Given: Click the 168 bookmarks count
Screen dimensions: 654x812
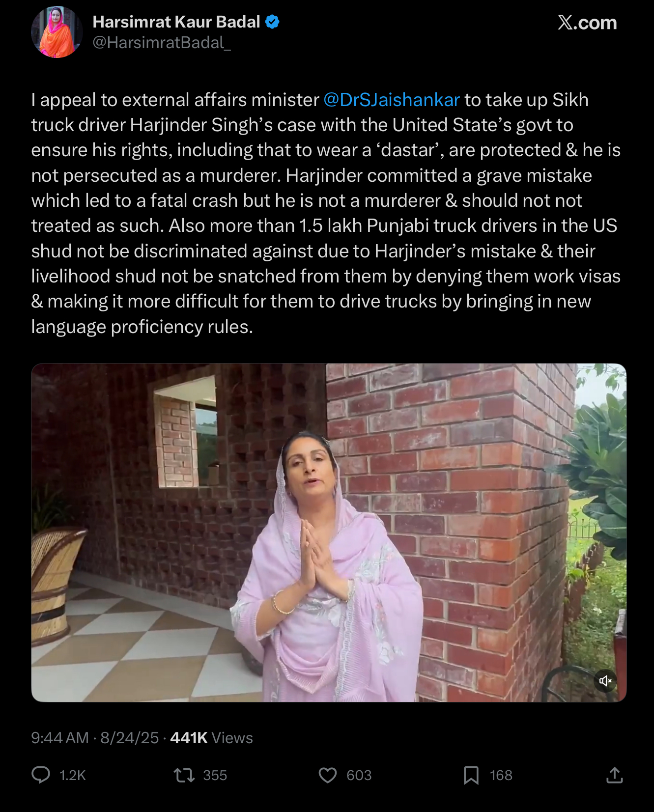Looking at the screenshot, I should 501,775.
